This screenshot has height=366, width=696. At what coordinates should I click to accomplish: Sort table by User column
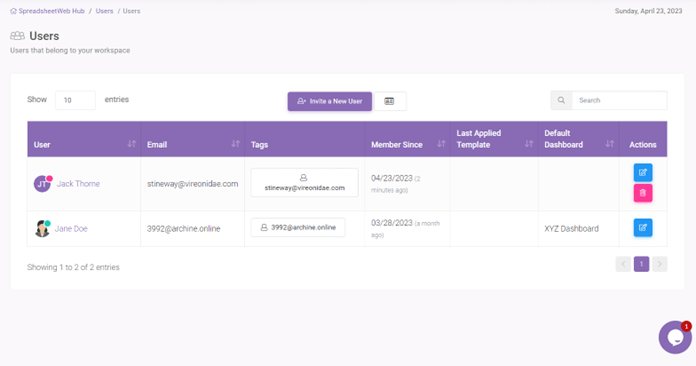(x=131, y=143)
